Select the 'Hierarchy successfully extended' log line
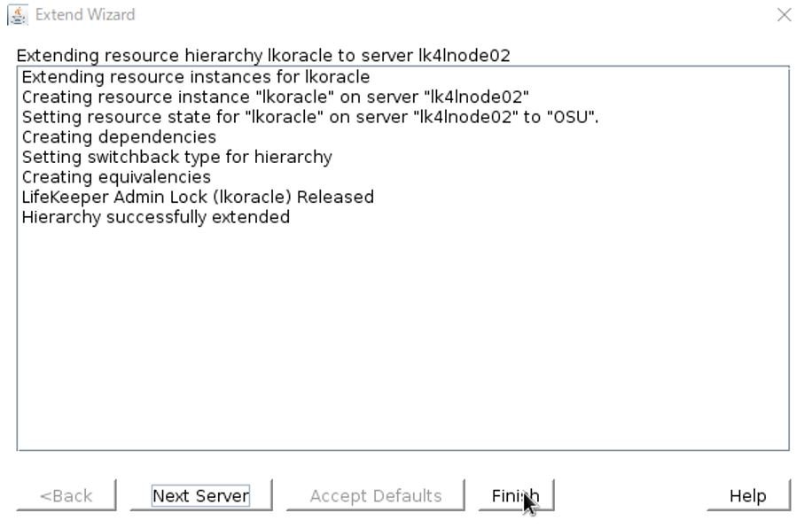The image size is (812, 528). tap(156, 216)
